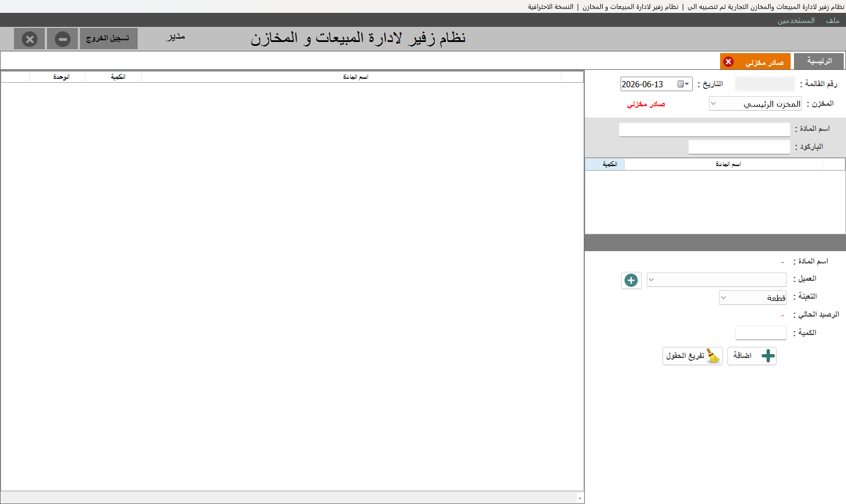Click the تفريغ الحقول broom button

point(693,356)
